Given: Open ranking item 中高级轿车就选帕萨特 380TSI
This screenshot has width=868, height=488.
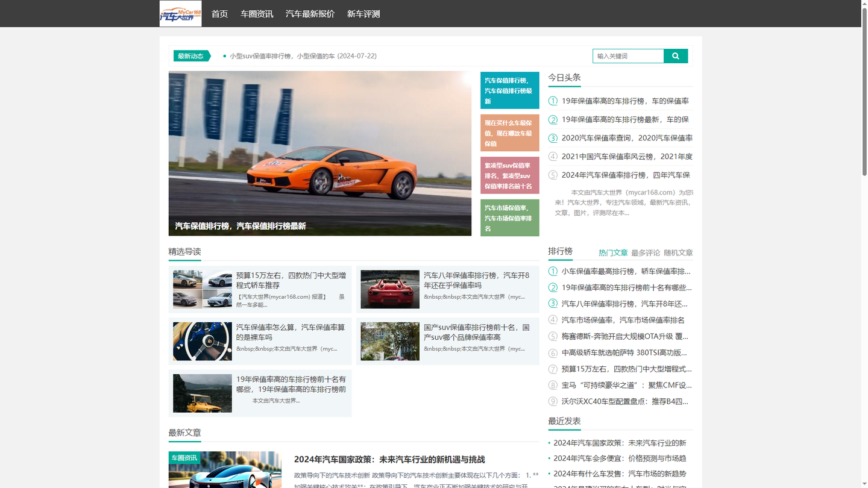Looking at the screenshot, I should point(624,352).
